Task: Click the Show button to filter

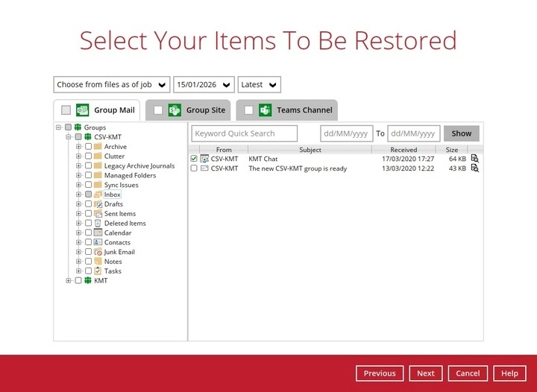Action: pyautogui.click(x=461, y=133)
